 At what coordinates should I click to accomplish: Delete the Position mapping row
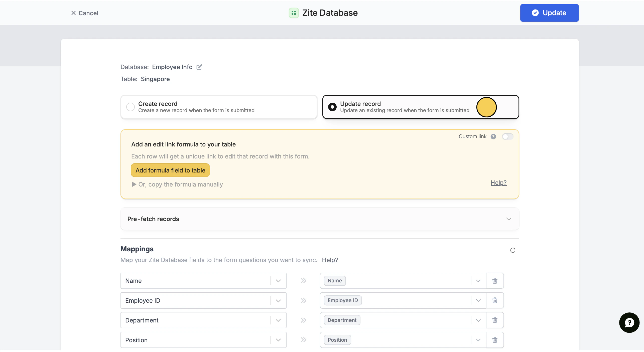(x=495, y=340)
